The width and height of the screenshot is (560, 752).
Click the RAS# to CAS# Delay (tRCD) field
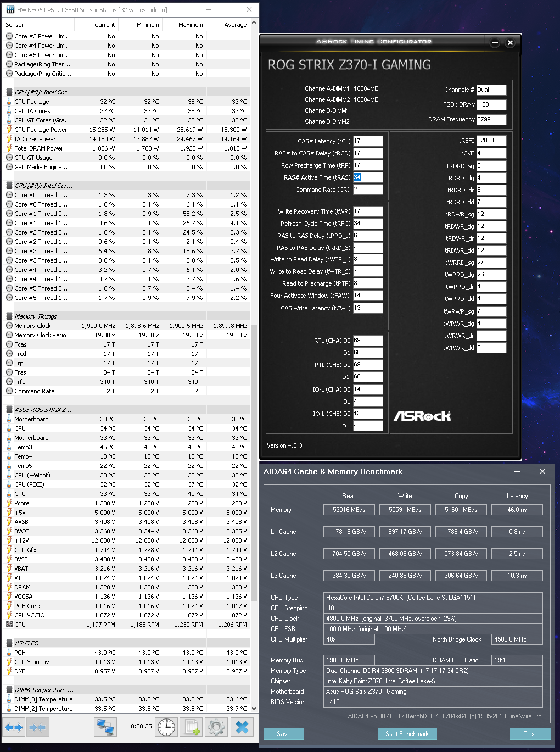368,153
